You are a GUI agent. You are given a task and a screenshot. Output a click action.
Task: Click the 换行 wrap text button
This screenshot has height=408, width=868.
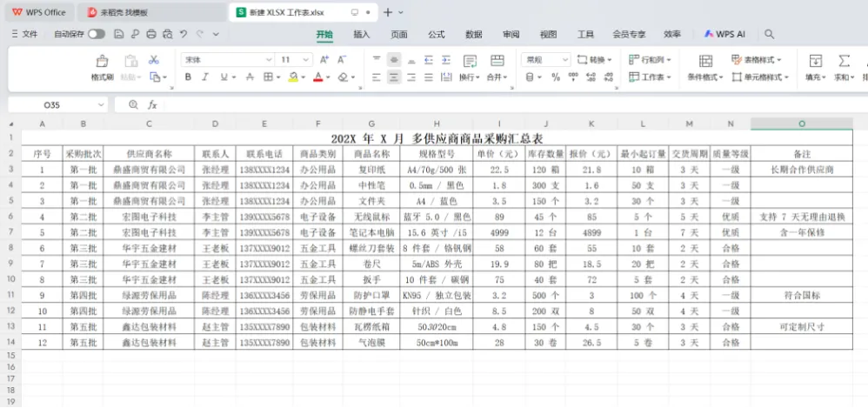[470, 68]
